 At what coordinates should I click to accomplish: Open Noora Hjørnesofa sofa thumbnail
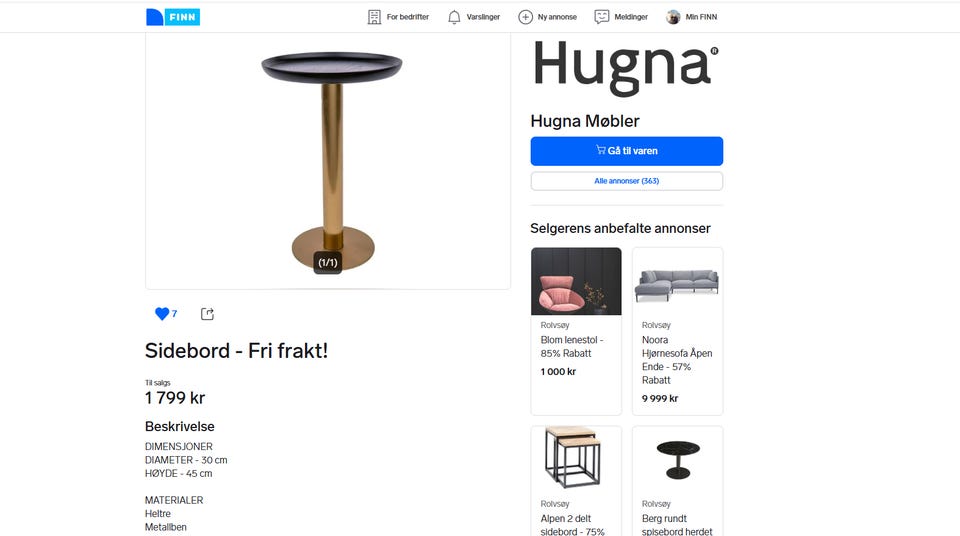(677, 281)
